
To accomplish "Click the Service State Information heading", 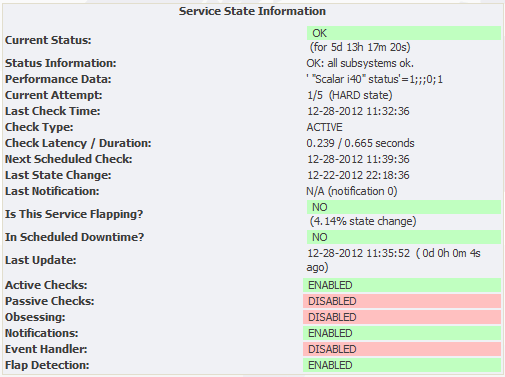I will 252,11.
